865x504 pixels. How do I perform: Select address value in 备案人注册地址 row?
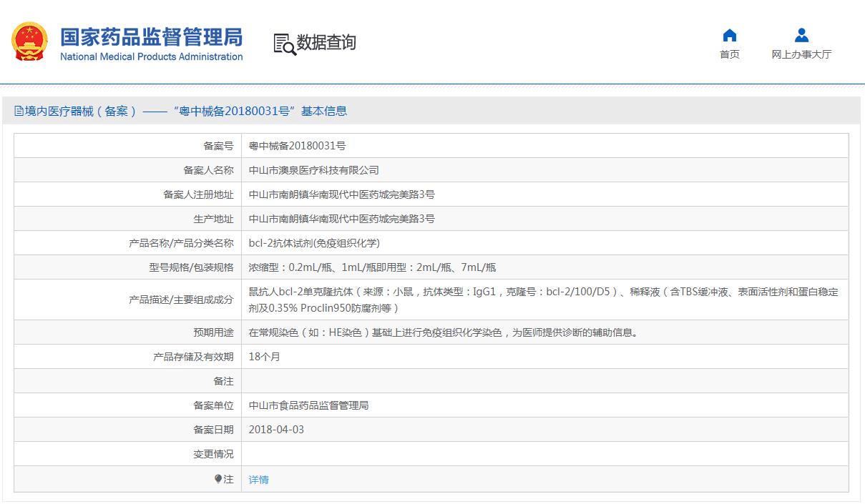coord(342,194)
